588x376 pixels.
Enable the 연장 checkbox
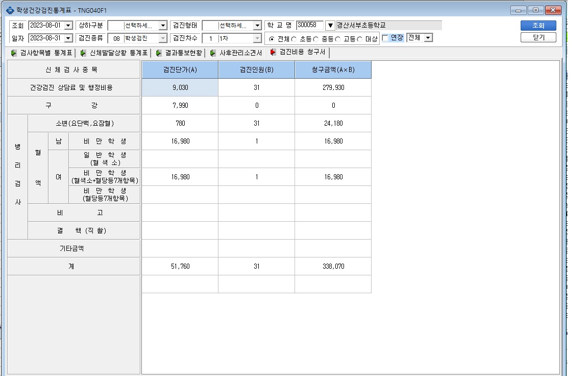click(x=385, y=38)
